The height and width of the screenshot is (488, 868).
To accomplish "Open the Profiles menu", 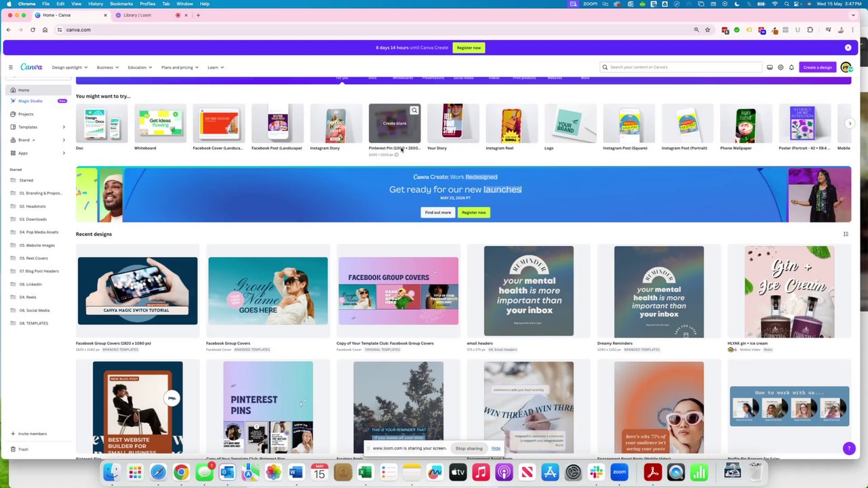I will click(147, 4).
